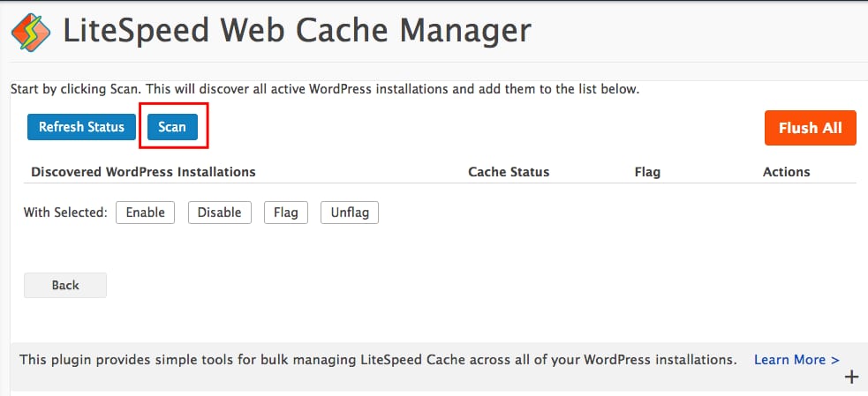Click the Cache Status column header
The image size is (868, 396).
(x=508, y=172)
